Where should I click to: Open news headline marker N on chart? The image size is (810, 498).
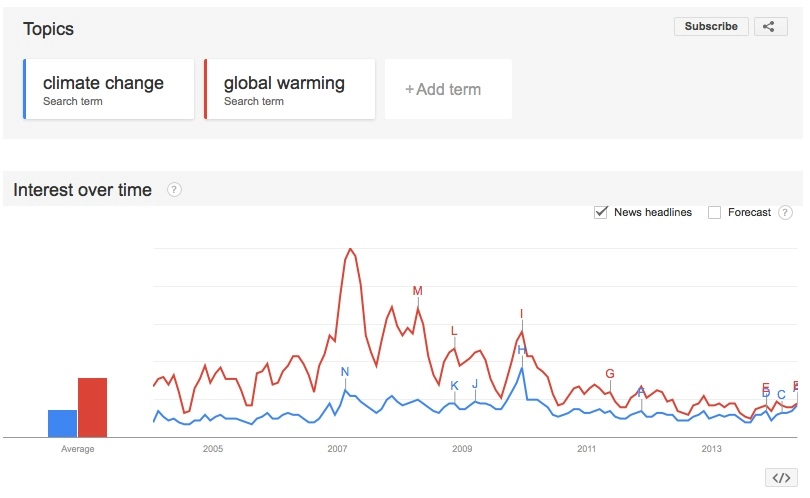pyautogui.click(x=345, y=372)
